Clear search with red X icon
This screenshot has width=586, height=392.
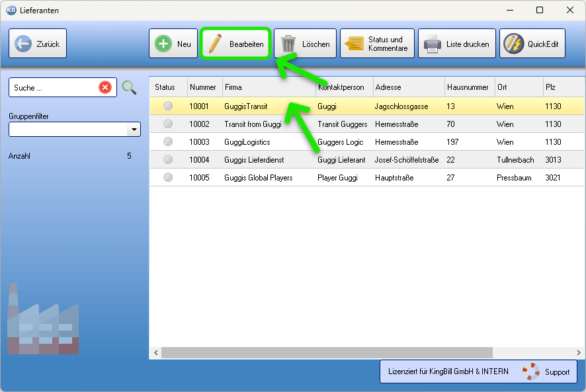coord(105,87)
